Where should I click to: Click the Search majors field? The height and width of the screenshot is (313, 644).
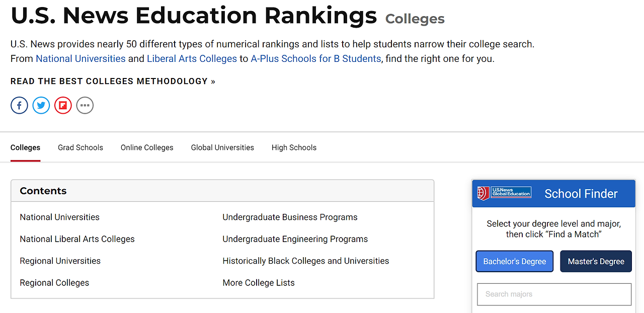pyautogui.click(x=554, y=294)
